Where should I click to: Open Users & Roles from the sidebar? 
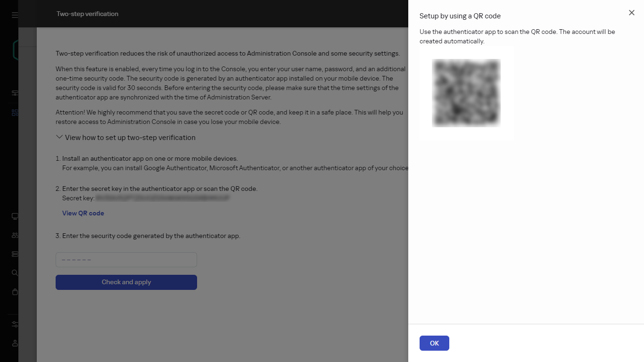coord(15,235)
